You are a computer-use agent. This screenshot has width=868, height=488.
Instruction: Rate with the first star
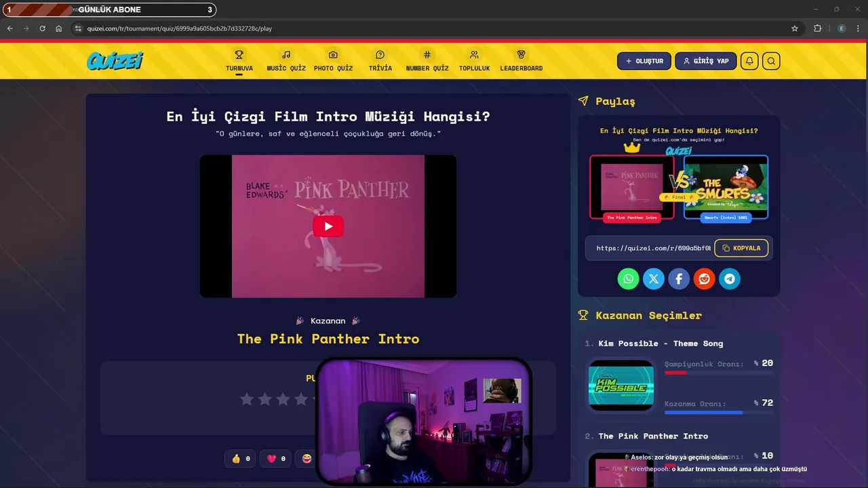click(248, 399)
